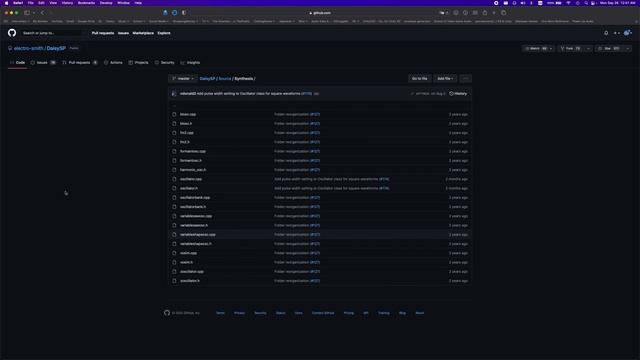
Task: Open file oscillatorbank.cpp
Action: [x=195, y=198]
